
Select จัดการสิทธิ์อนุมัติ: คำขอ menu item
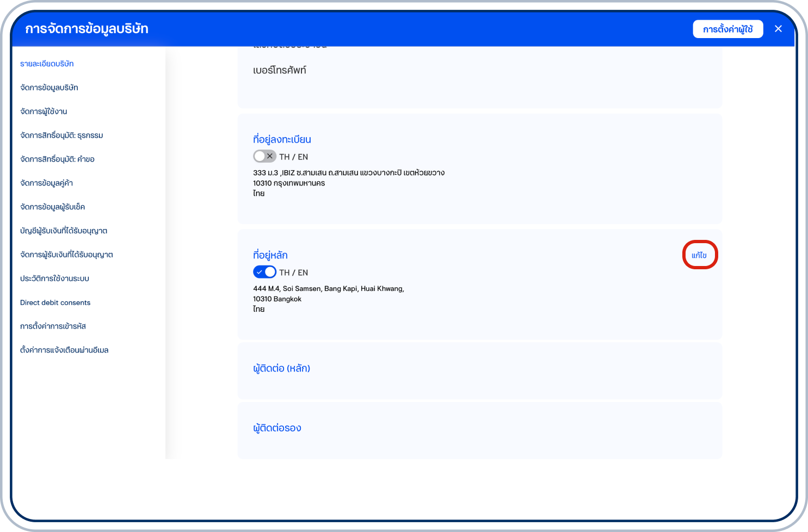pyautogui.click(x=57, y=159)
